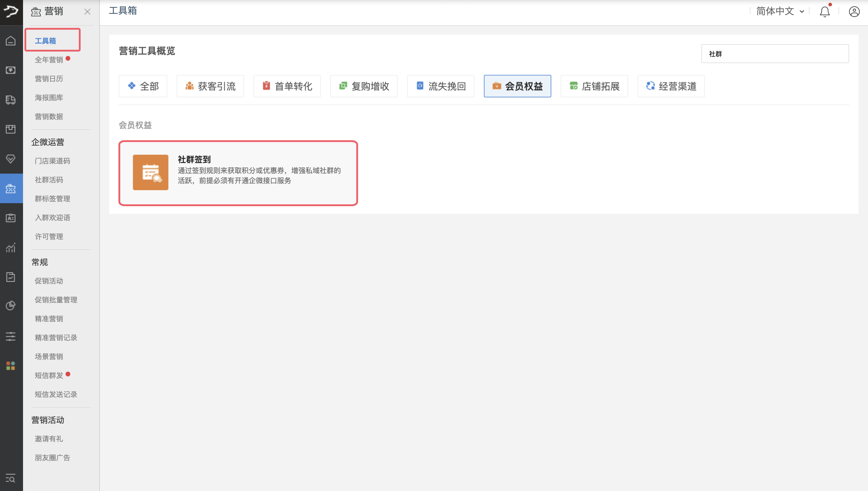
Task: Click the pie chart icon in sidebar
Action: [x=11, y=306]
